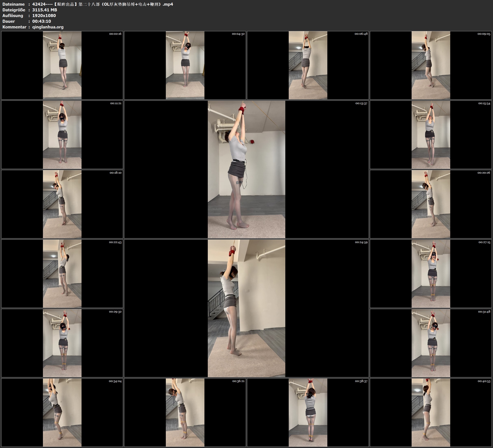Open the large frame at 00:13:37
The height and width of the screenshot is (448, 493).
pos(246,169)
